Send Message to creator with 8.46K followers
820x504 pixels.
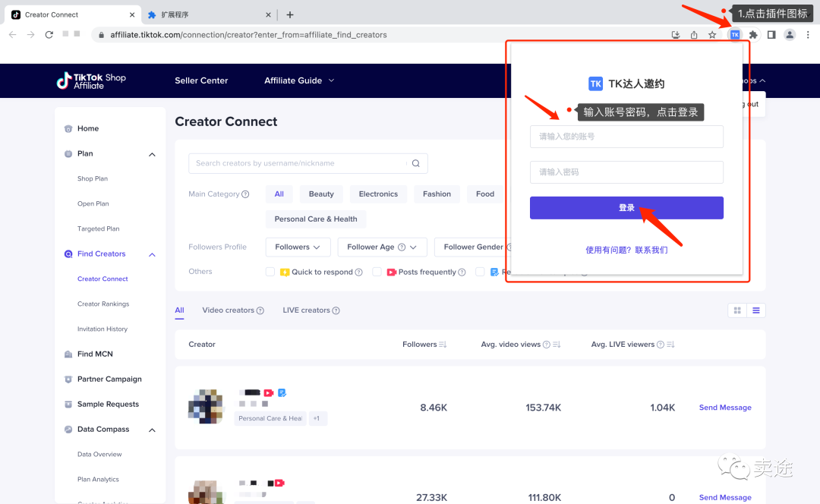point(725,408)
